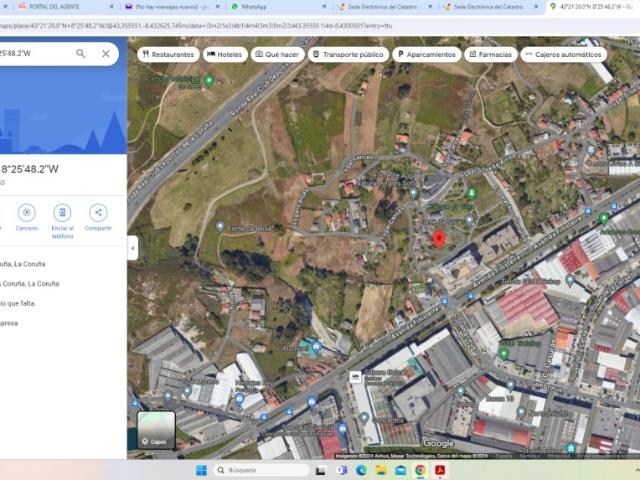Click the Enviar al teléfono icon
640x480 pixels.
click(x=62, y=212)
